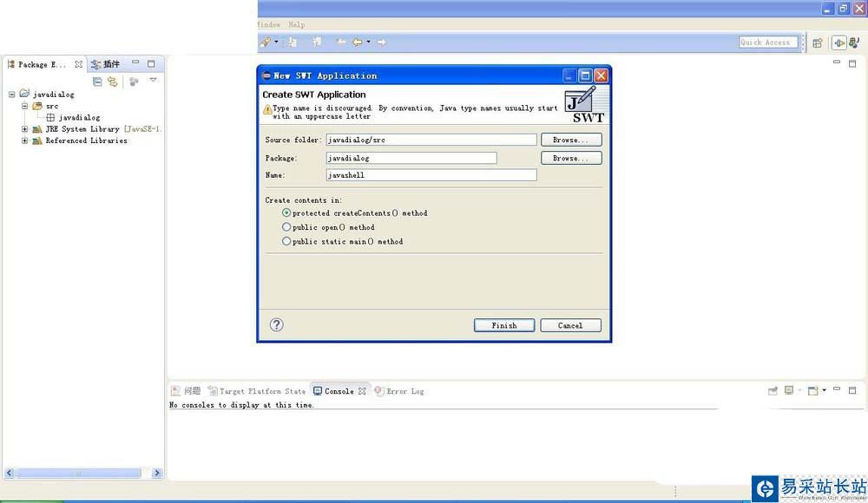Click Pin Console icon
The height and width of the screenshot is (503, 868).
pos(773,390)
